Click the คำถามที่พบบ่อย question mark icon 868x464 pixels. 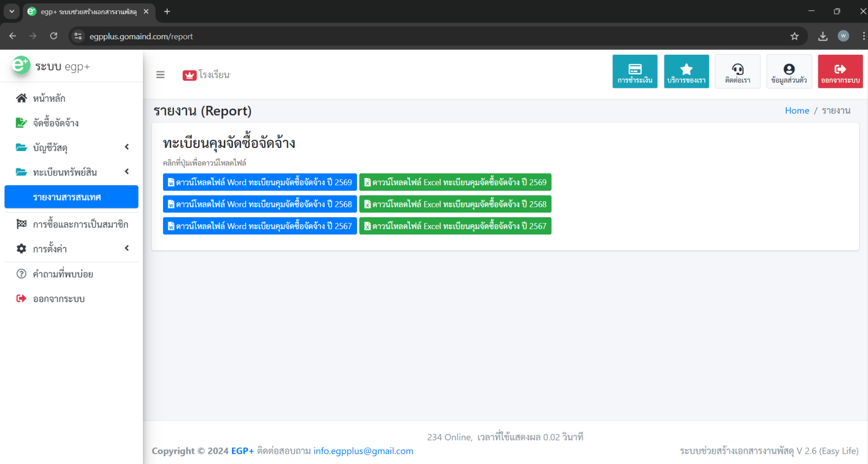21,274
